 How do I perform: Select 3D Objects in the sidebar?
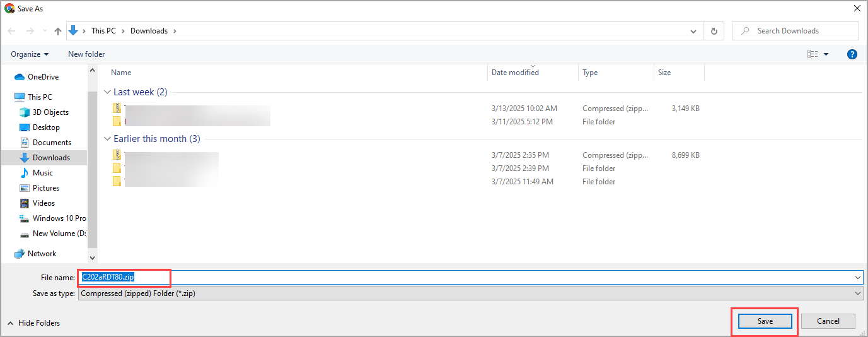pyautogui.click(x=50, y=112)
